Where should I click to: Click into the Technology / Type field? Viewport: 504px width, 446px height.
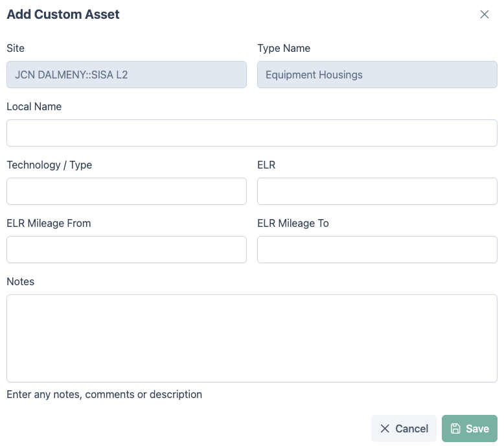click(x=126, y=191)
